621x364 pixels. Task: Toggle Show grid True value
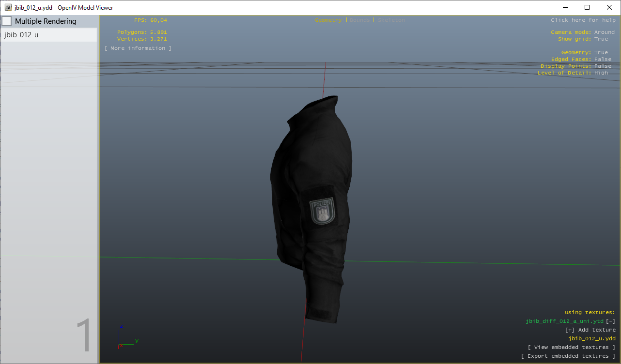[x=601, y=39]
